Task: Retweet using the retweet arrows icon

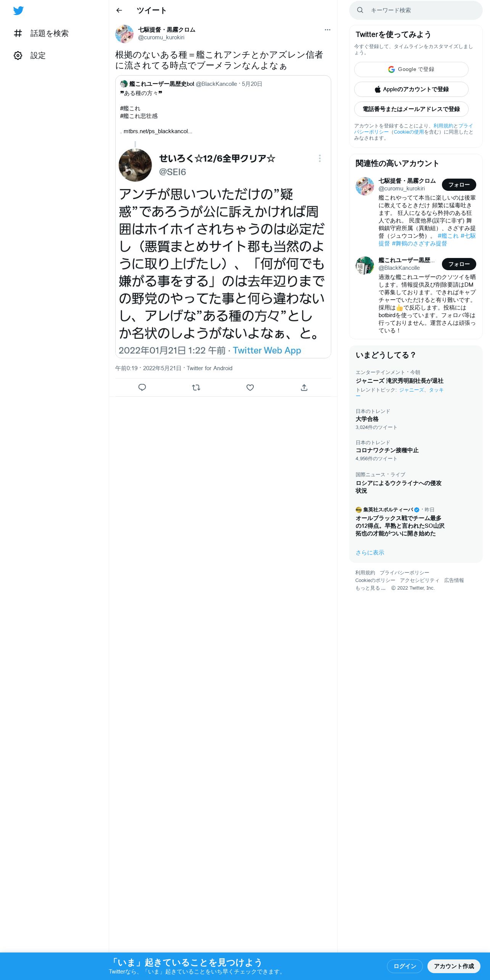Action: pyautogui.click(x=196, y=387)
